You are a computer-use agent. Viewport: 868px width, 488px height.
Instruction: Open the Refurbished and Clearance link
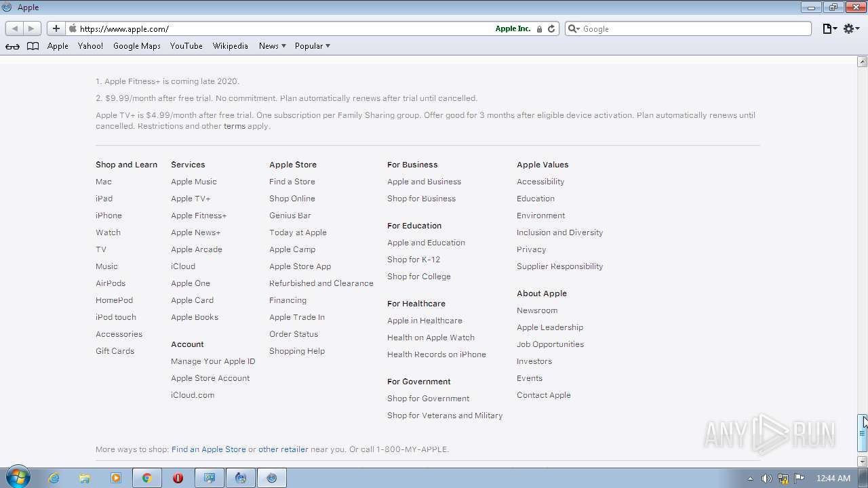[x=321, y=283]
